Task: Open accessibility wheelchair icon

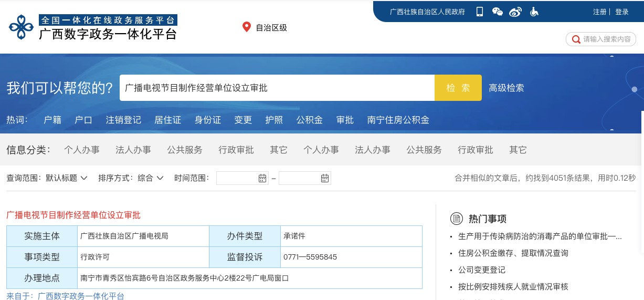Action: click(534, 12)
